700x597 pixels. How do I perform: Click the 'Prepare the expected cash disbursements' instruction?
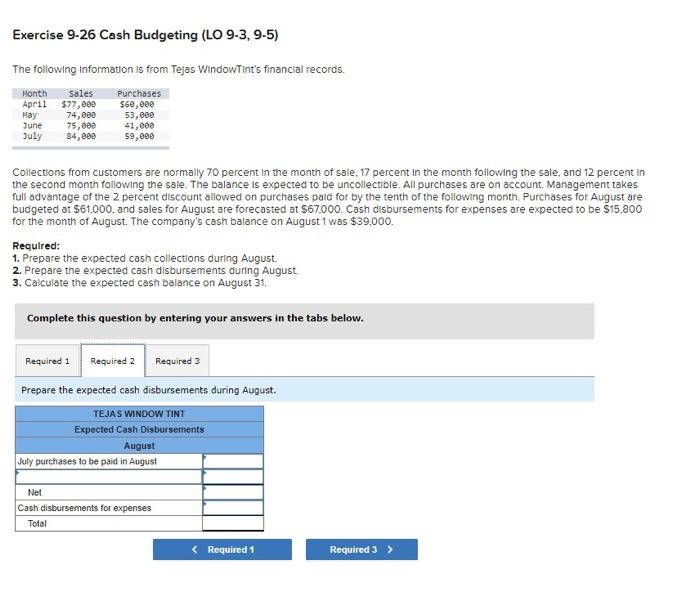point(149,390)
